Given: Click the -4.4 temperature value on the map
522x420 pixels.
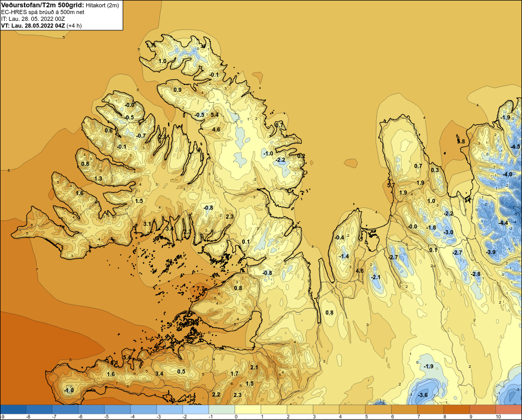Looking at the screenshot, I should [x=503, y=223].
